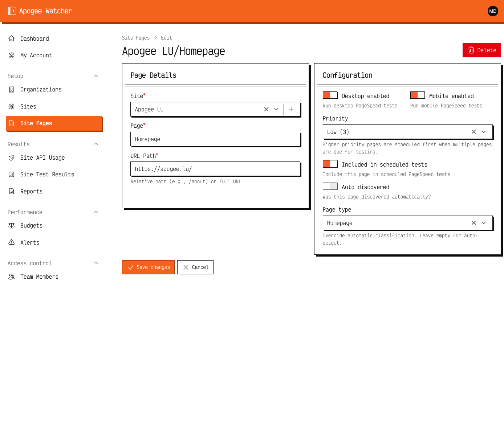
Task: Click the Save changes button
Action: [148, 267]
